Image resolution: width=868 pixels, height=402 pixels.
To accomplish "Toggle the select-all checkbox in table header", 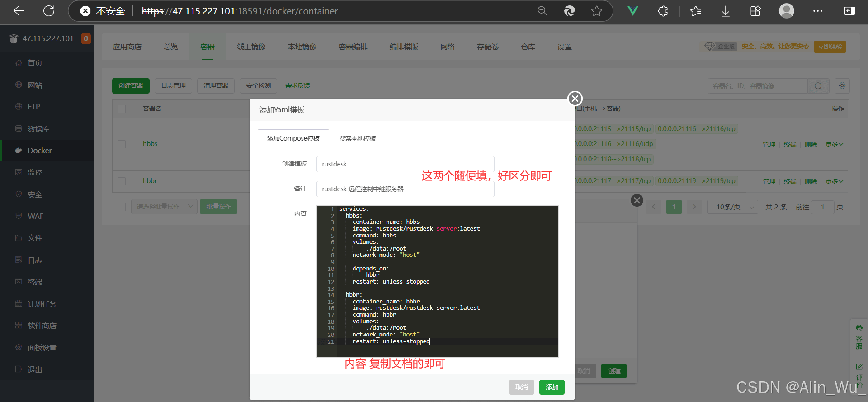I will click(x=122, y=109).
